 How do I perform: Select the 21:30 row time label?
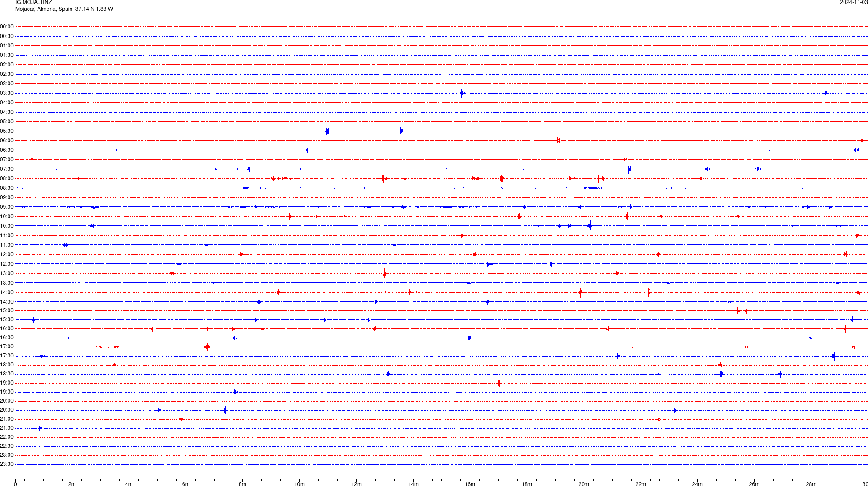click(7, 428)
